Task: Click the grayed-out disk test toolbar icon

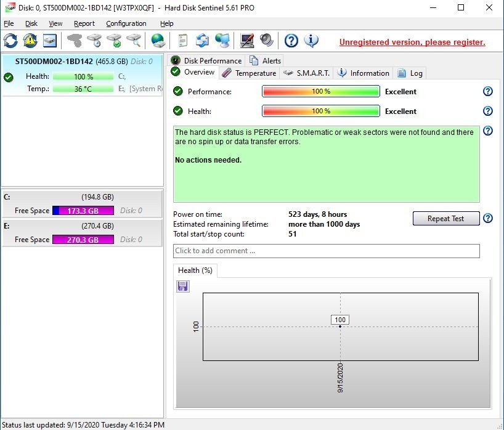Action: pos(75,41)
